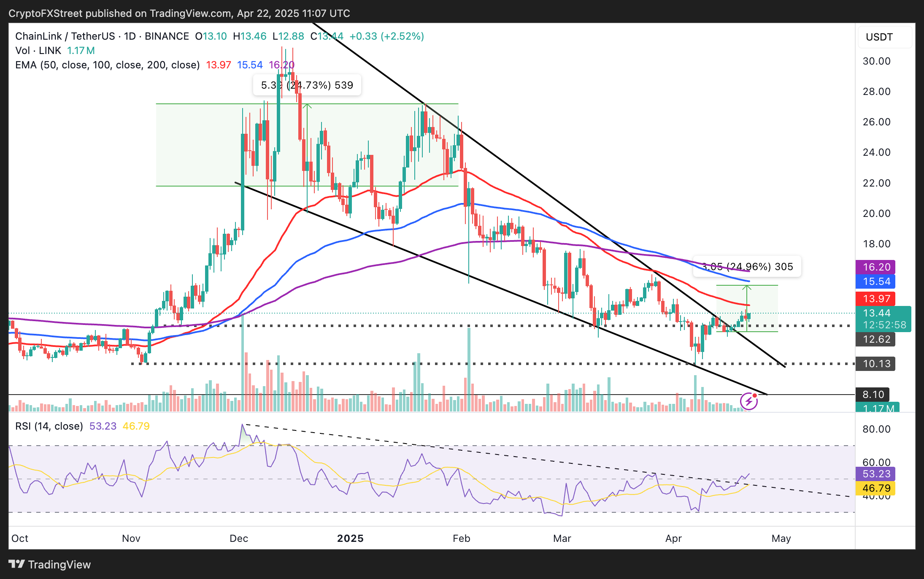Viewport: 924px width, 579px height.
Task: Click the 16.20 purple EMA 200 price tag
Action: click(x=876, y=267)
